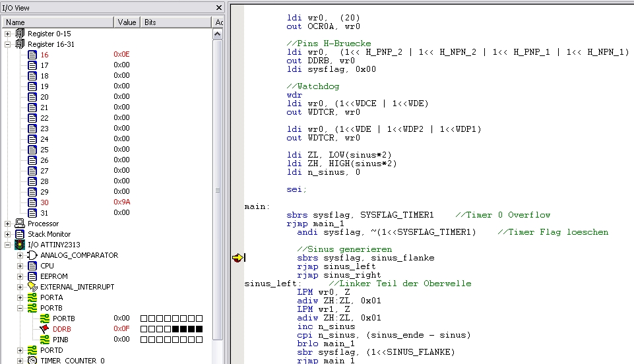Click the EEPROM module icon
This screenshot has width=634, height=364.
[32, 276]
